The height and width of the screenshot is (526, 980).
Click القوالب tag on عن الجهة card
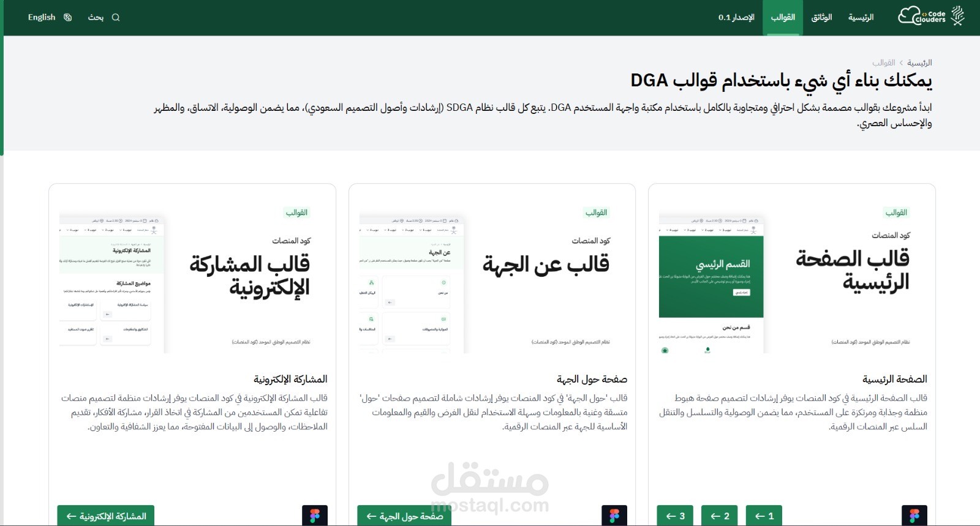tap(596, 212)
